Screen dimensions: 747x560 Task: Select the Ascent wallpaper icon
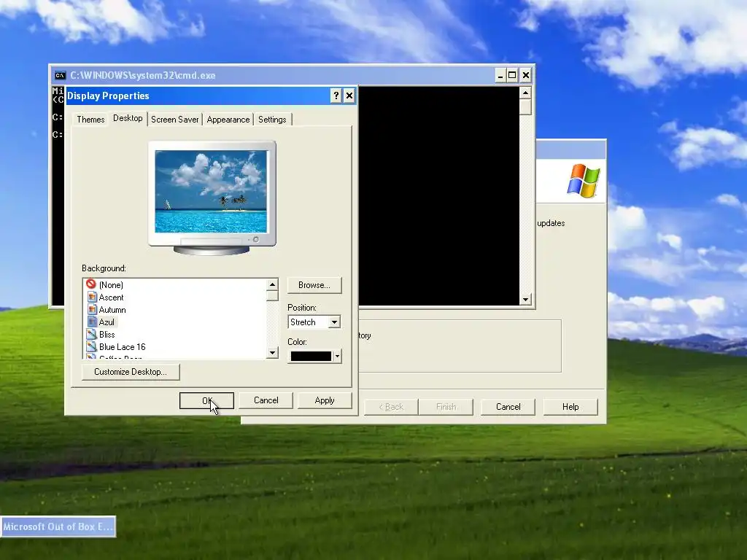point(93,297)
